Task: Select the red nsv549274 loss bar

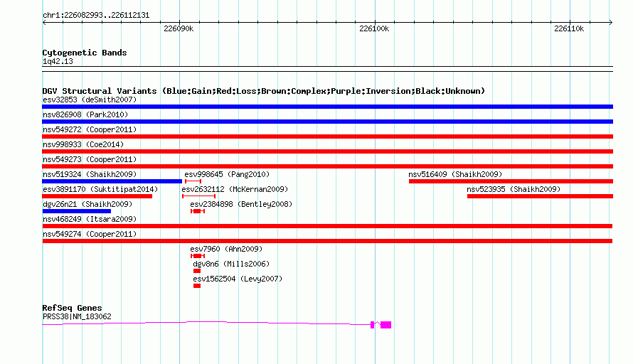Action: (x=327, y=241)
